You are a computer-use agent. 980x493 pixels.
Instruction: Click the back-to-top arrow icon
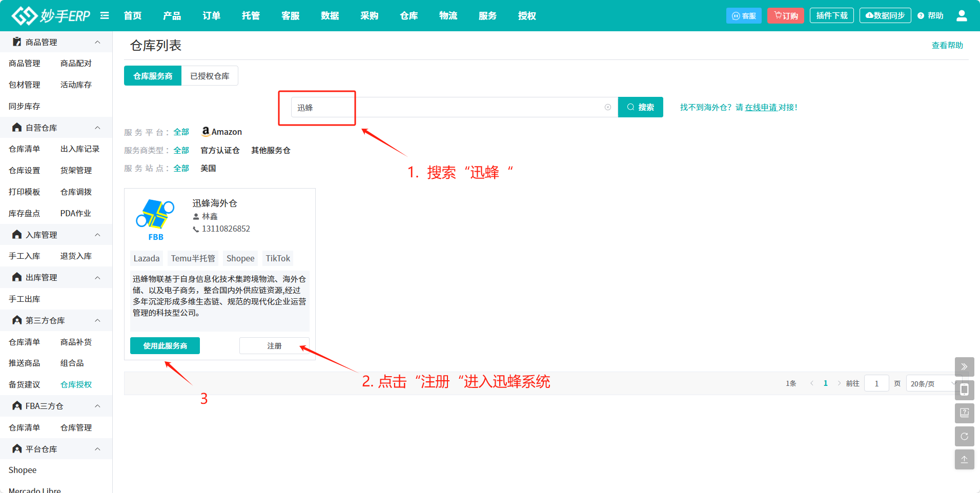964,459
